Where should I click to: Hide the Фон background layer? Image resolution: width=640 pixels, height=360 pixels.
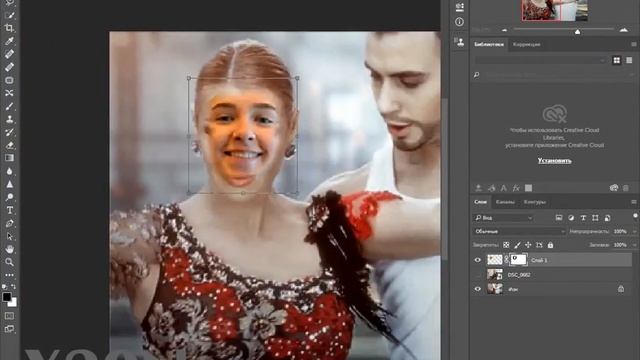click(478, 289)
